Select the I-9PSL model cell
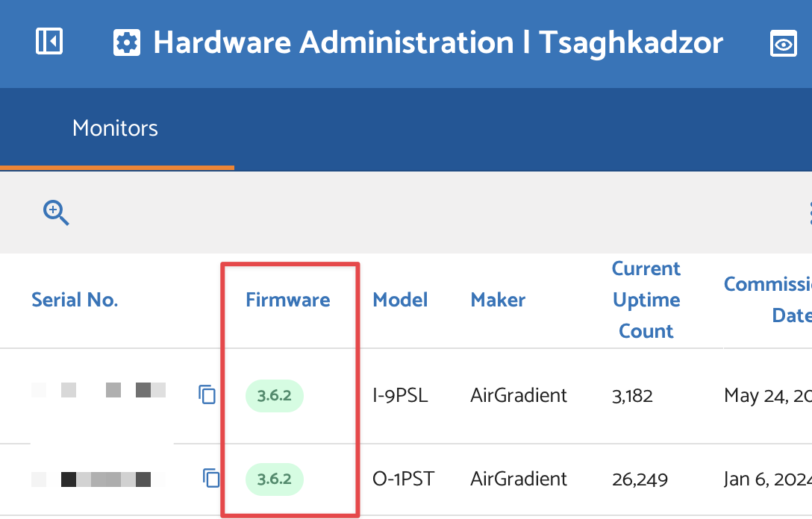Screen dimensions: 812x519 pos(400,395)
